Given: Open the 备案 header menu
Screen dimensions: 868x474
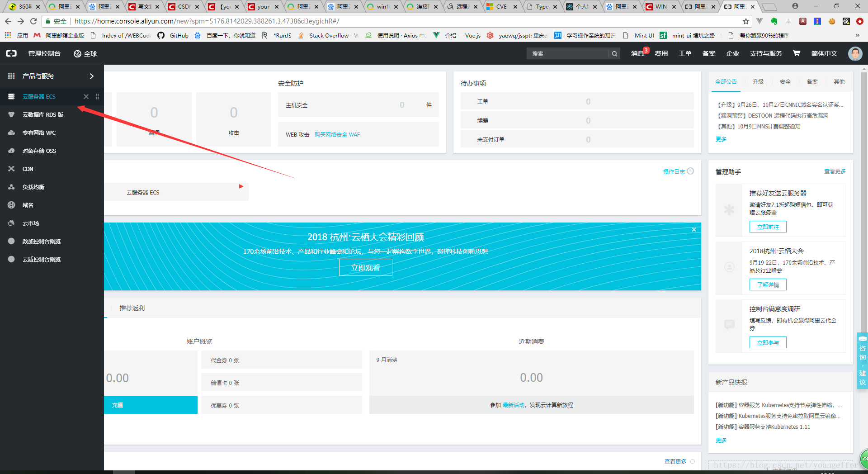Looking at the screenshot, I should click(709, 53).
